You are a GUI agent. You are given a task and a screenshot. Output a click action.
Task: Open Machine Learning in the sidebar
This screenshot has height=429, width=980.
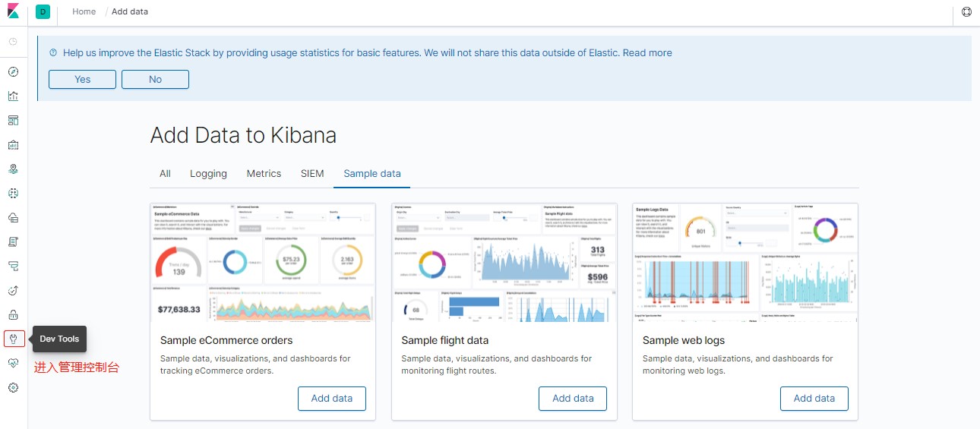pos(13,194)
